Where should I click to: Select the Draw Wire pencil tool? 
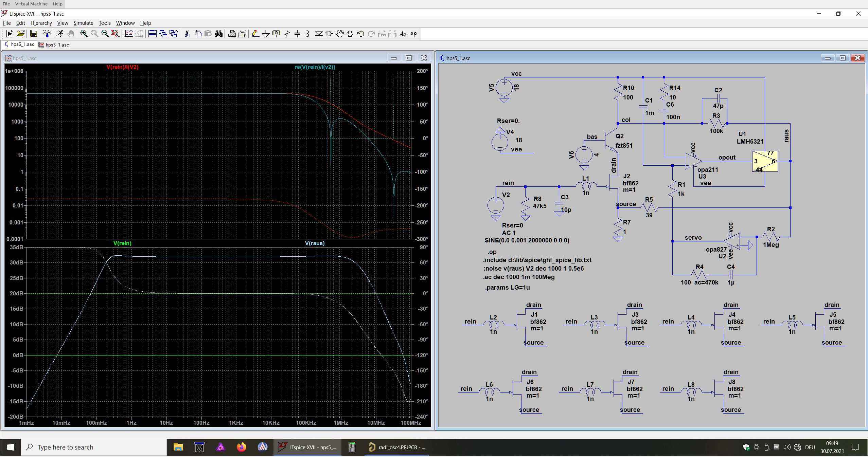(255, 34)
